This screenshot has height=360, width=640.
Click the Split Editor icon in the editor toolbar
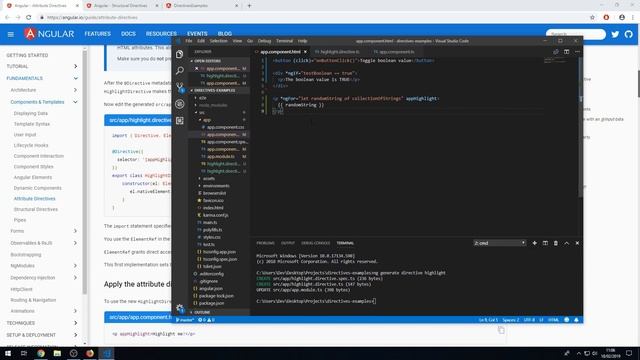(x=567, y=52)
